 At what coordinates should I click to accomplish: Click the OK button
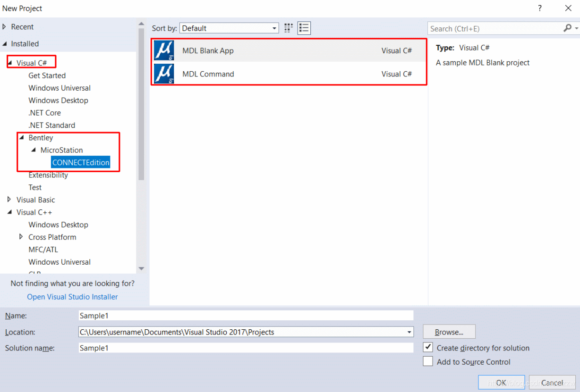coord(501,383)
